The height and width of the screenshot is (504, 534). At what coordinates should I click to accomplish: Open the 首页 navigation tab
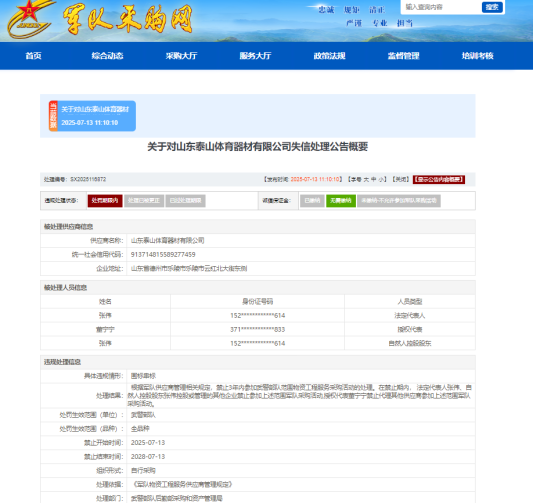point(33,56)
